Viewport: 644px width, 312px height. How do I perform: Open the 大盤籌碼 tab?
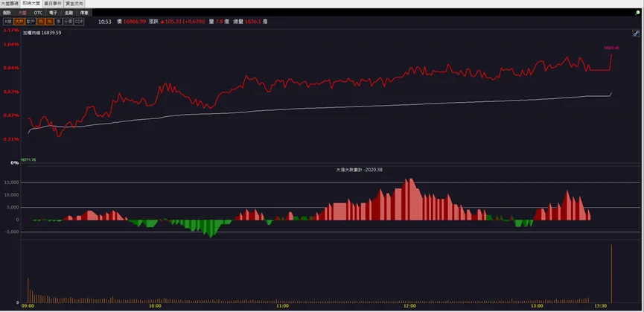[10, 3]
